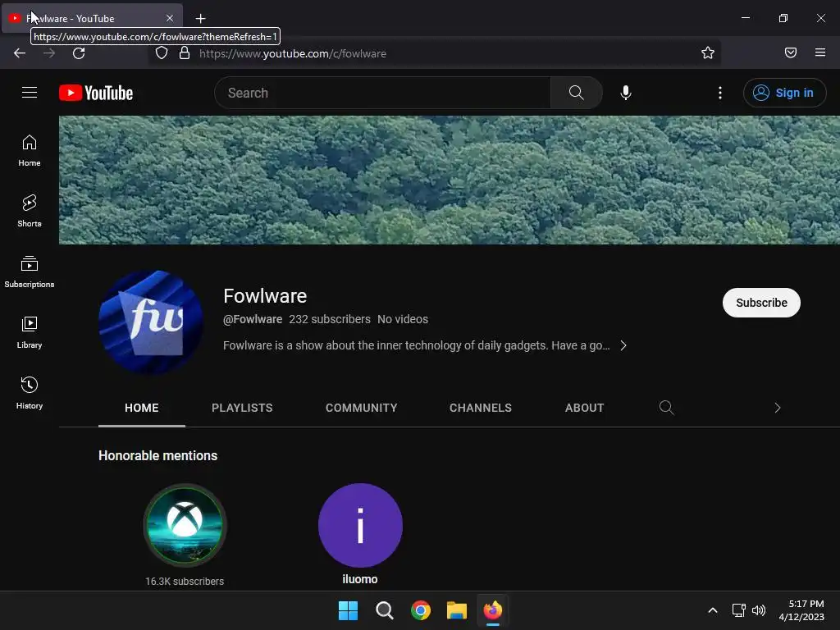The width and height of the screenshot is (840, 630).
Task: Open the Windows Start menu
Action: coord(348,610)
